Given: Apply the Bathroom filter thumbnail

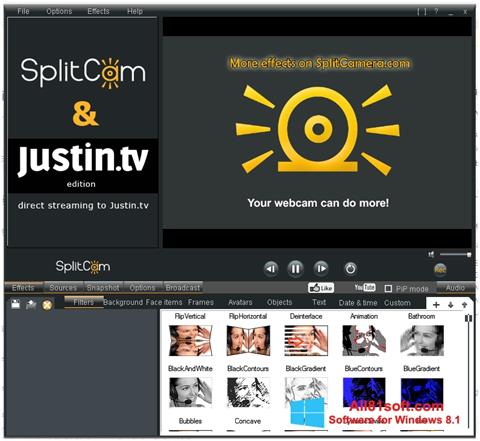Looking at the screenshot, I should point(422,340).
